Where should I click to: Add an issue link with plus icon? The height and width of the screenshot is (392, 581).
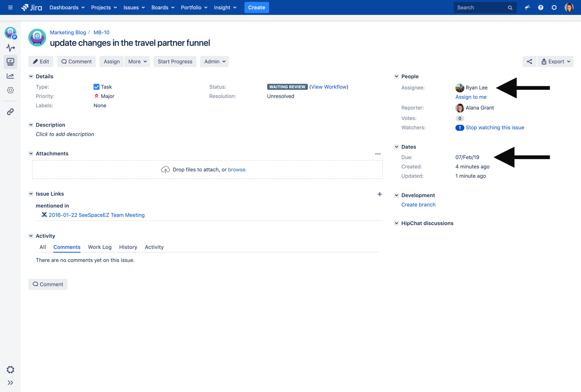pos(379,194)
